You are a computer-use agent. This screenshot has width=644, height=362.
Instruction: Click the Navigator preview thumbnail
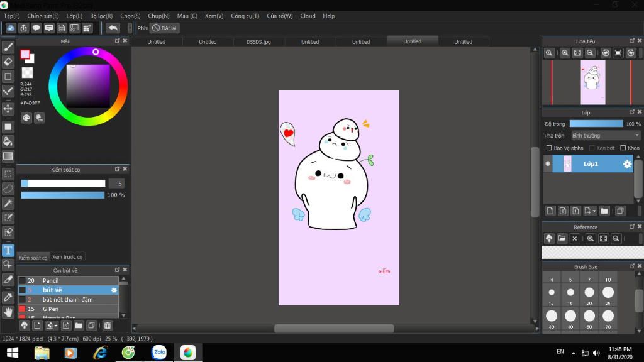pos(592,82)
